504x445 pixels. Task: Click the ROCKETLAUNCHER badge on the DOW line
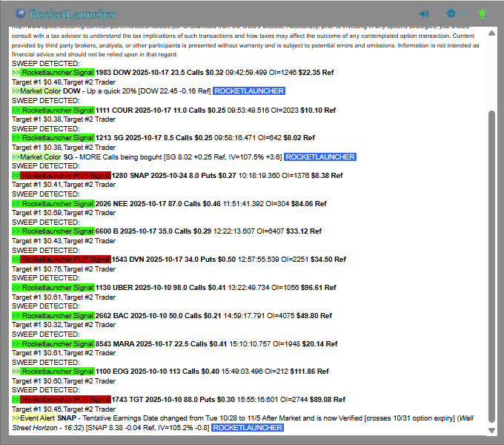click(249, 91)
